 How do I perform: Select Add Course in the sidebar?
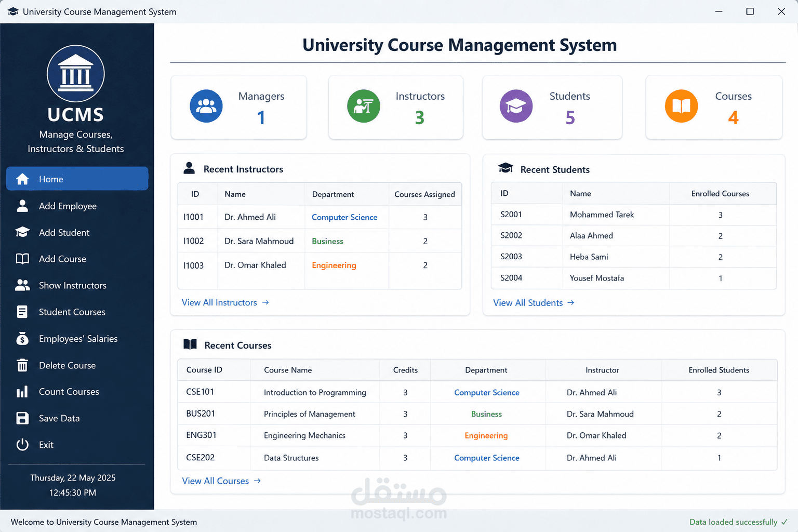[x=77, y=259]
